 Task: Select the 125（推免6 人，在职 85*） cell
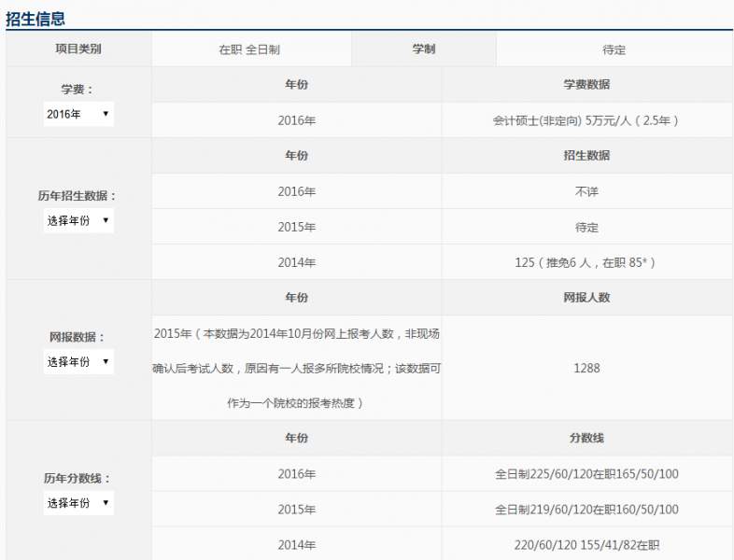[586, 262]
